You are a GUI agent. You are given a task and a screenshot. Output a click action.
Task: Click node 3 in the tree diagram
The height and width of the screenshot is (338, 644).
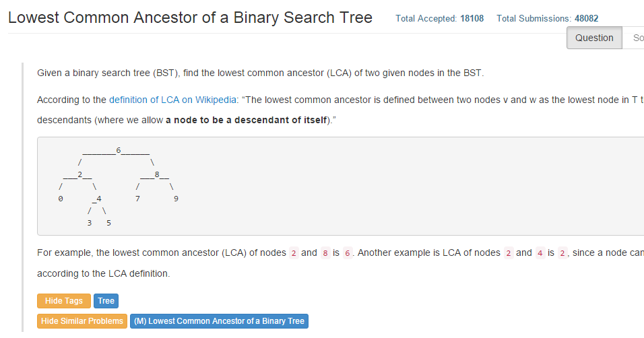coord(90,222)
